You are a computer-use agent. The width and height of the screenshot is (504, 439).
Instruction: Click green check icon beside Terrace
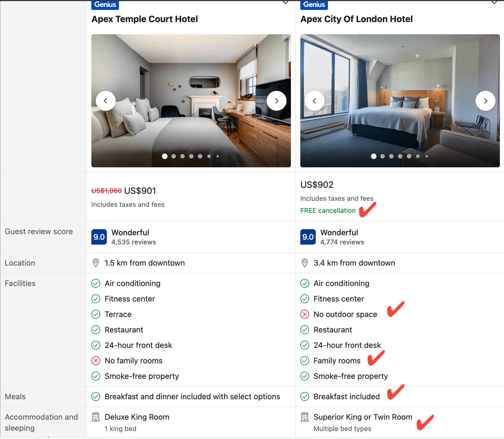click(x=96, y=314)
